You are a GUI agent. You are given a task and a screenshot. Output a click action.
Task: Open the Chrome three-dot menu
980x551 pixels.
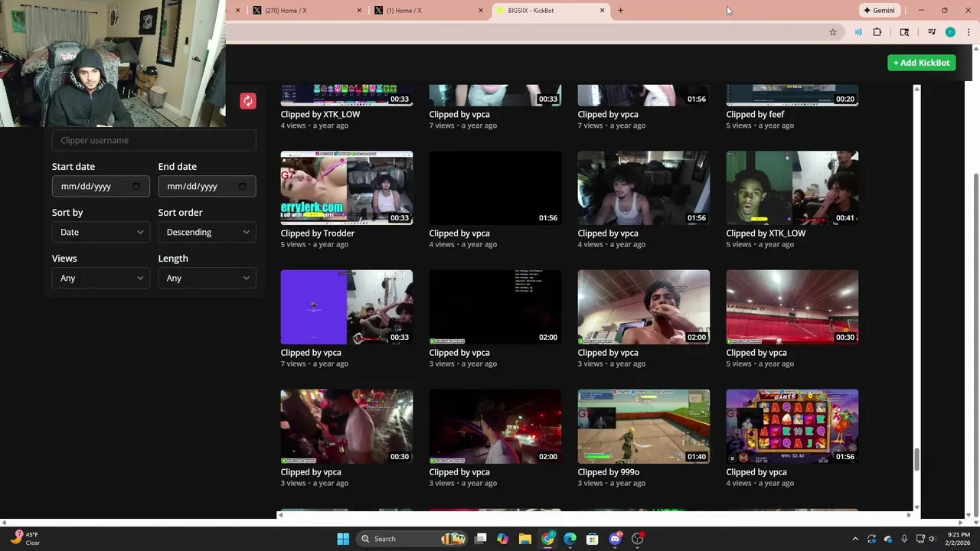(x=969, y=32)
